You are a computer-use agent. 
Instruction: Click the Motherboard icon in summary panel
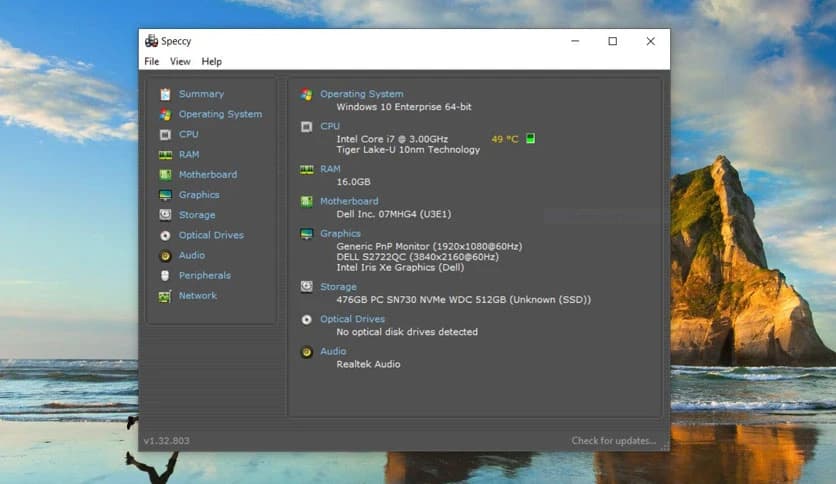[307, 201]
